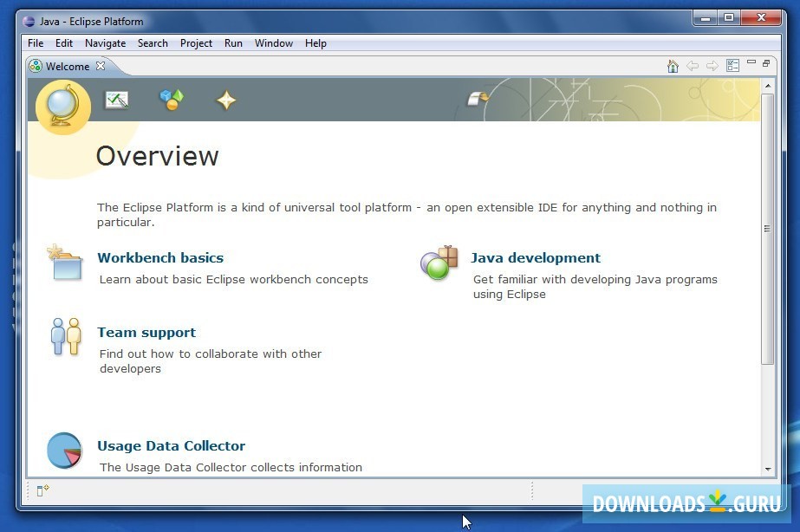Switch to the Welcome tab
The image size is (800, 532).
click(66, 66)
